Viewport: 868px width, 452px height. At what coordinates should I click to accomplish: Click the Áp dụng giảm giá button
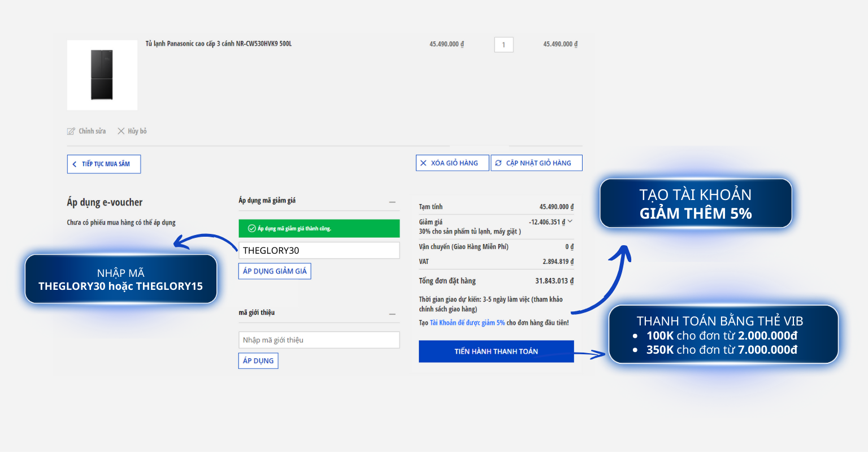(275, 271)
